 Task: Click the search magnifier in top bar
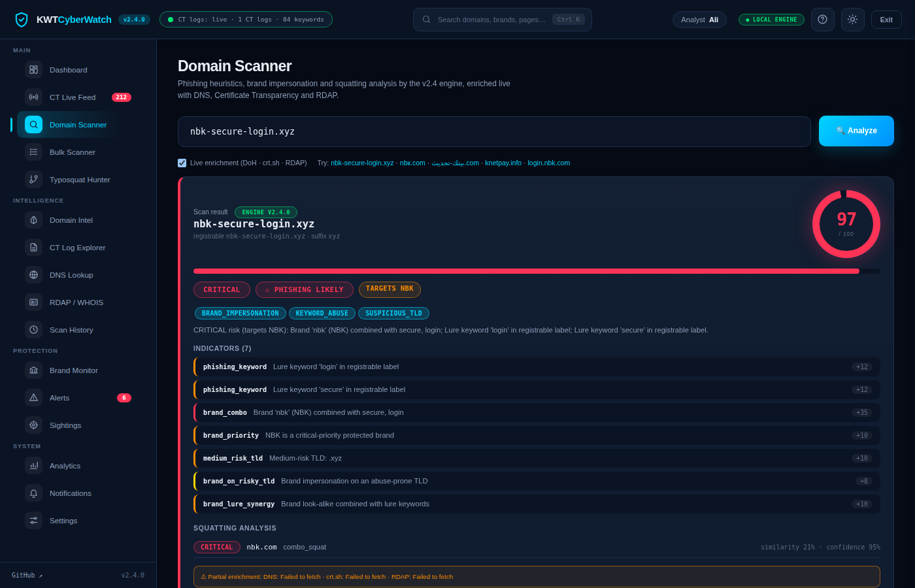427,20
